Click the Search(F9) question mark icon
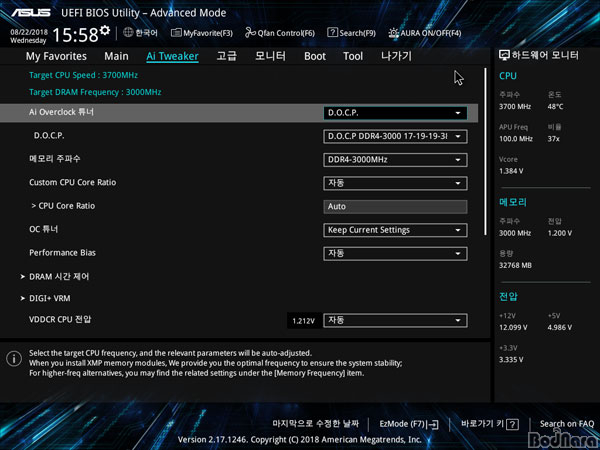Image resolution: width=600 pixels, height=450 pixels. pyautogui.click(x=332, y=33)
